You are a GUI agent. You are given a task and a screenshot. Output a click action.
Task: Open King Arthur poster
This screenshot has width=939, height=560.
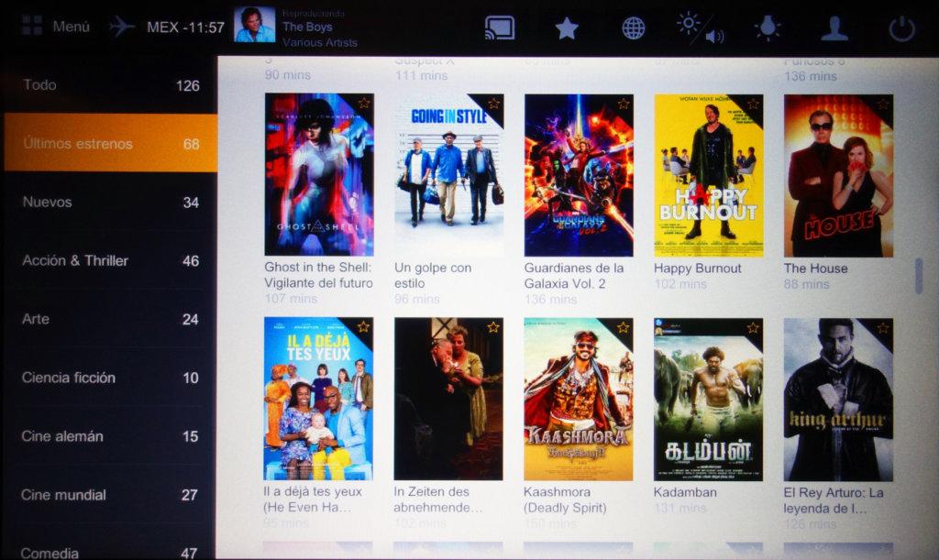point(838,400)
